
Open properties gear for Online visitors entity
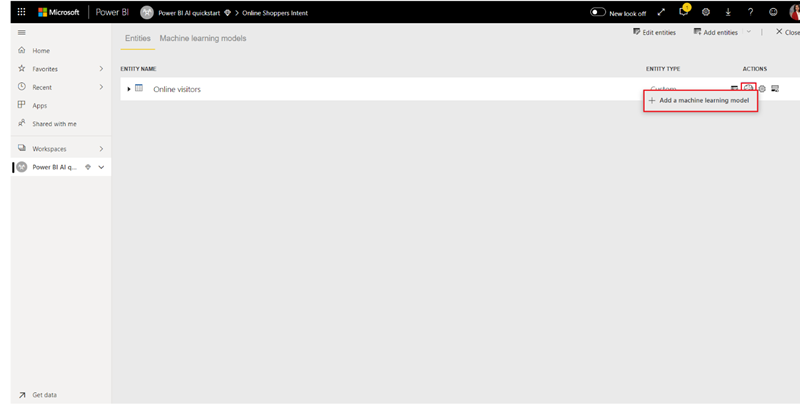point(762,89)
